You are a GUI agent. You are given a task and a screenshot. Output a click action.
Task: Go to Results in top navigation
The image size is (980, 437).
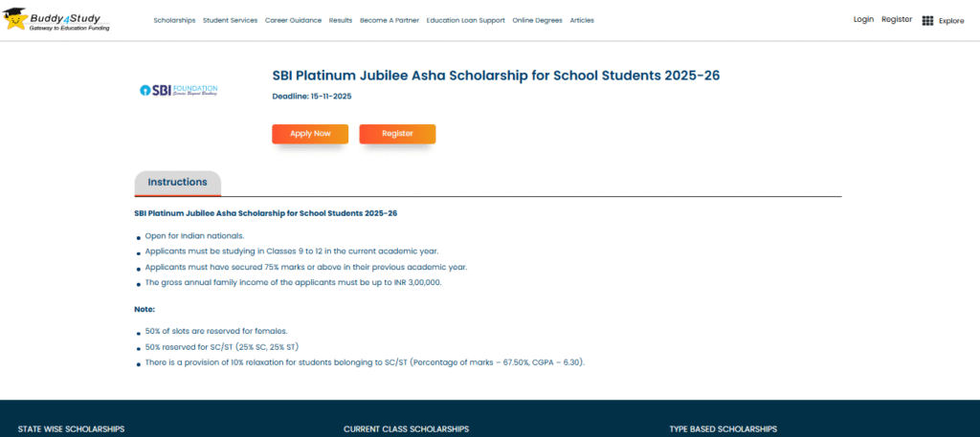pyautogui.click(x=340, y=20)
